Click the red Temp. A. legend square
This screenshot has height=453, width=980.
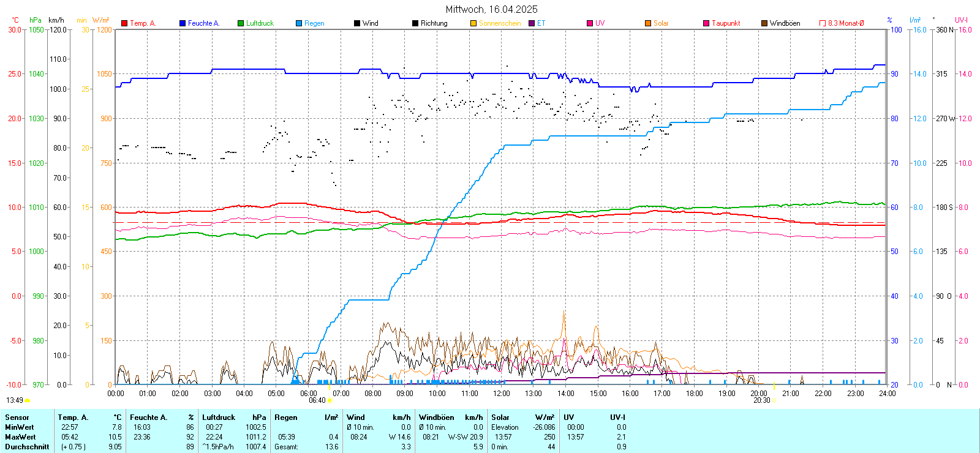pyautogui.click(x=124, y=23)
